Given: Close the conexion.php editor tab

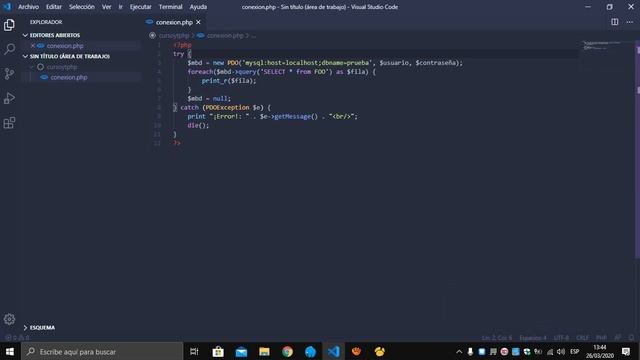Looking at the screenshot, I should tap(198, 22).
